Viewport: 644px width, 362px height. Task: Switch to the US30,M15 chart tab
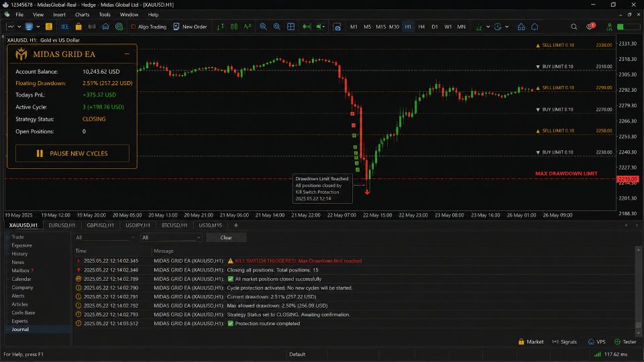(x=210, y=225)
